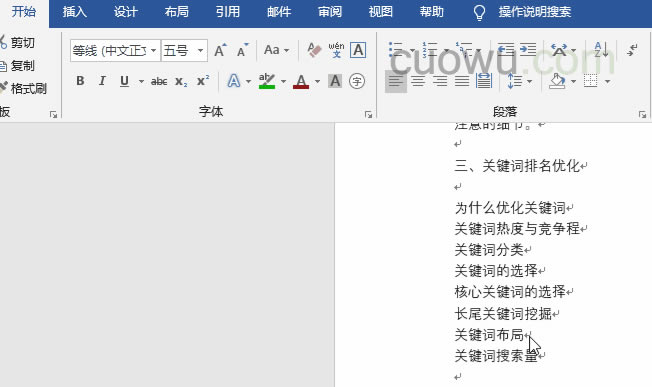The width and height of the screenshot is (652, 387).
Task: Toggle show paragraph marks icon
Action: tap(632, 50)
